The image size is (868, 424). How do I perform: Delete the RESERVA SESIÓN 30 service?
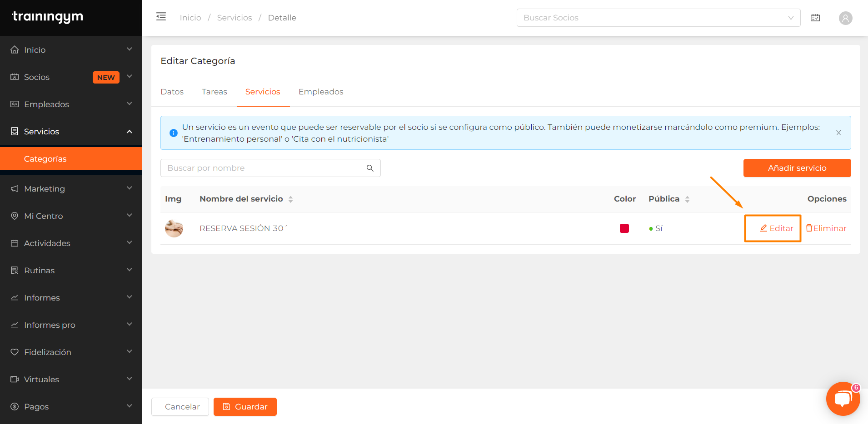tap(826, 228)
